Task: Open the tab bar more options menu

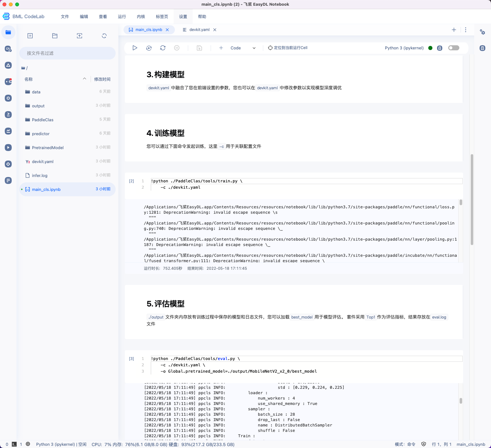Action: pos(466,30)
